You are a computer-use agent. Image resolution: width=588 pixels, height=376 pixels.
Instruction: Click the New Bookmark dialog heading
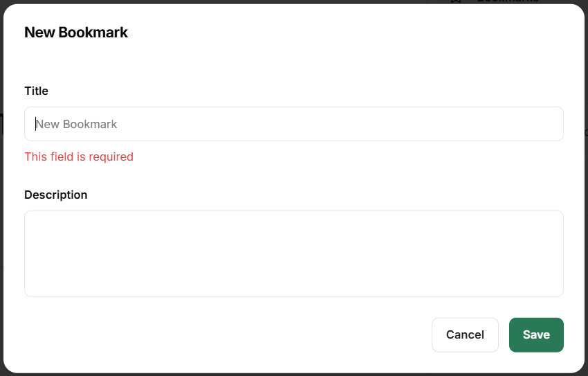(x=76, y=32)
